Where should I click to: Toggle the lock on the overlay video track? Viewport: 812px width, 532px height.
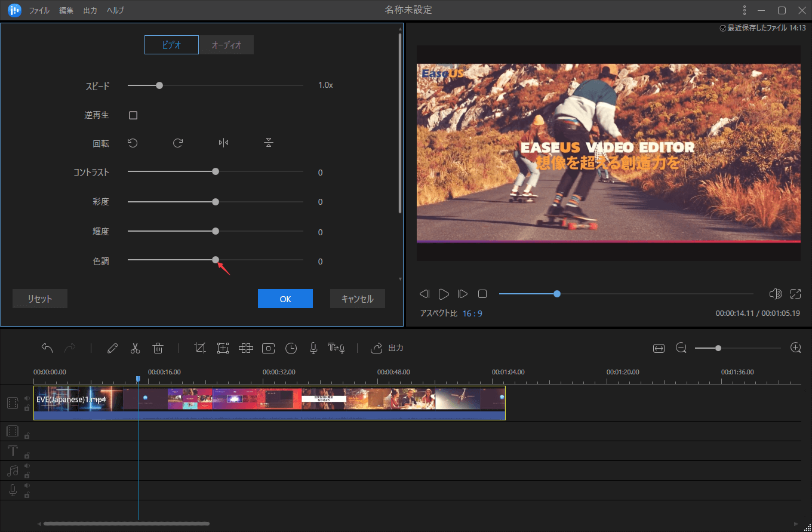(27, 436)
